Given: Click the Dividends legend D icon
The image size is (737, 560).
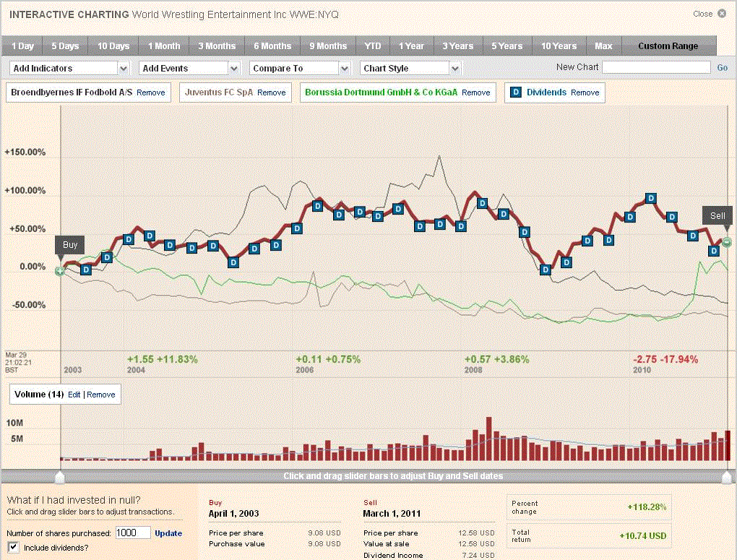Looking at the screenshot, I should [x=516, y=92].
